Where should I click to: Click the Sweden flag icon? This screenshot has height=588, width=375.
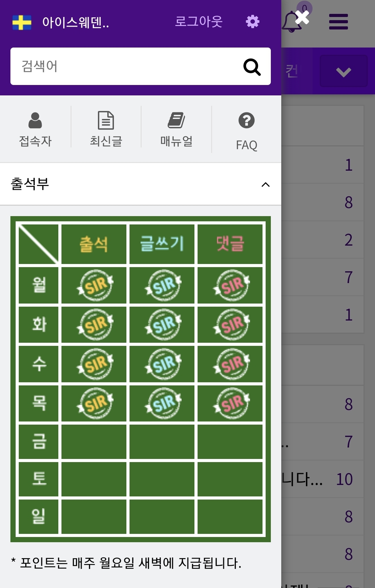[x=22, y=22]
